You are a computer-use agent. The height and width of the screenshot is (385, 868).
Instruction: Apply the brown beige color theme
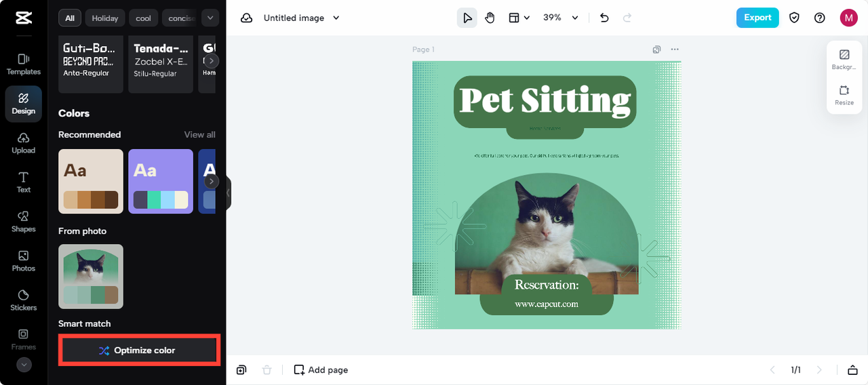coord(91,182)
